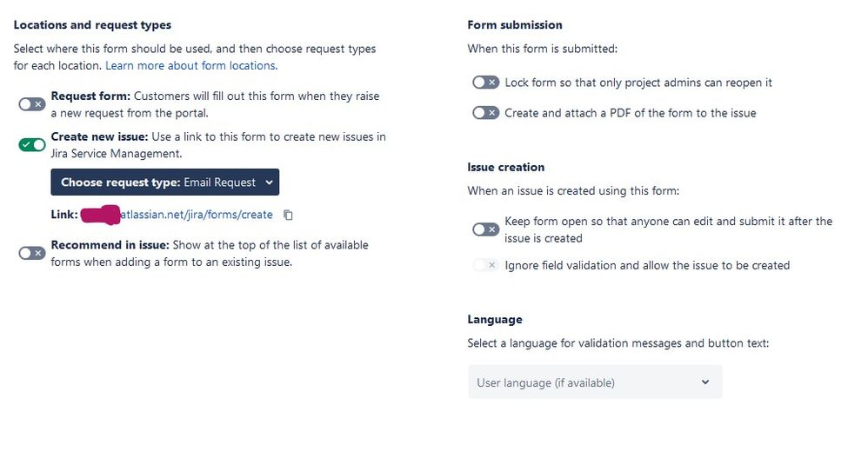Click the Keep form open description text
The width and height of the screenshot is (868, 458).
tap(668, 229)
